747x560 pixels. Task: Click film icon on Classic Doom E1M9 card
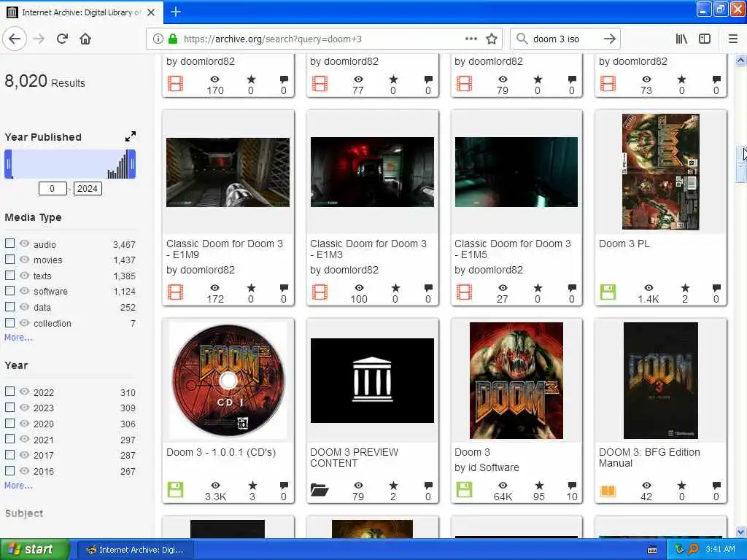coord(175,292)
